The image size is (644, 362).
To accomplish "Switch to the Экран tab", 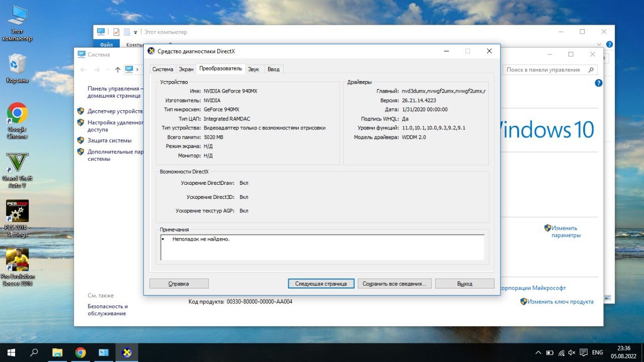I will tap(186, 69).
